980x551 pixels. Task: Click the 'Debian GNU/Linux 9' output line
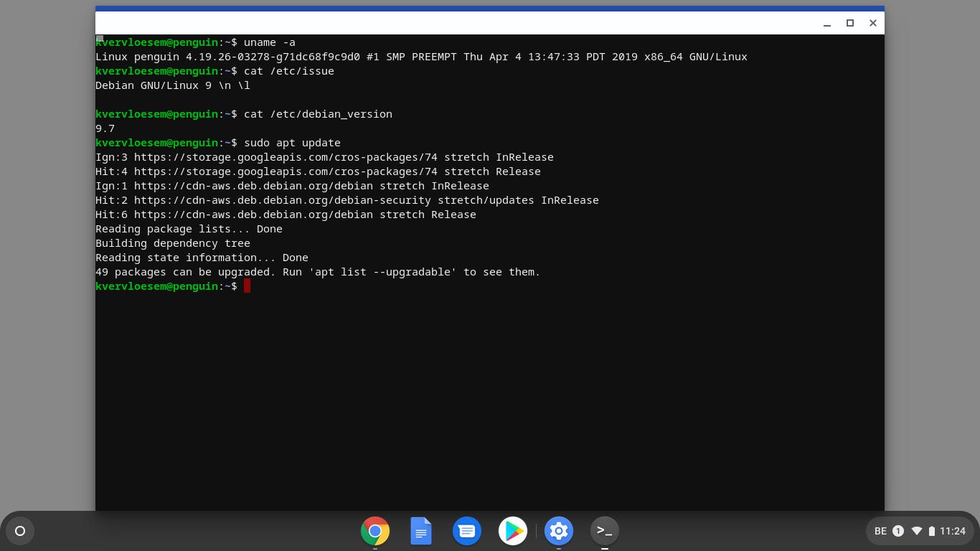pyautogui.click(x=173, y=85)
